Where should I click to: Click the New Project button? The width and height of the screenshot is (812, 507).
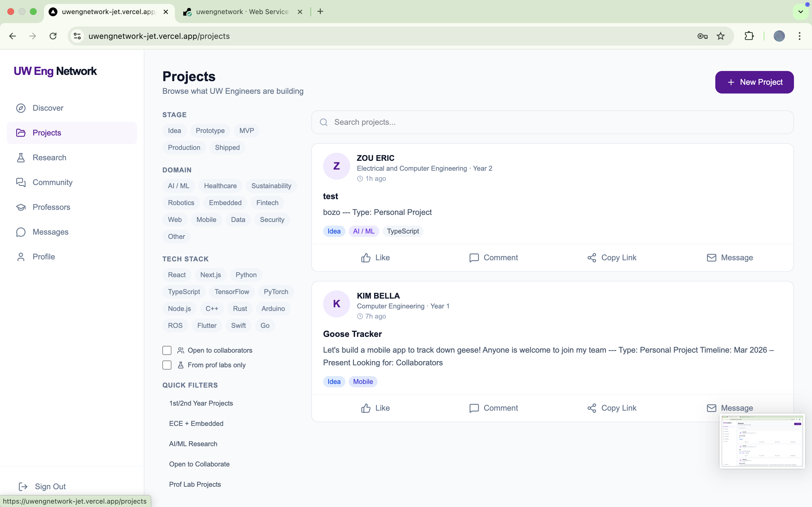tap(754, 82)
